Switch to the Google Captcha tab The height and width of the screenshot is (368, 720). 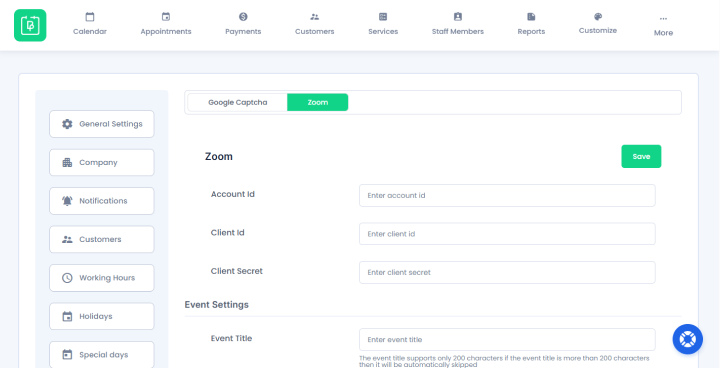tap(237, 102)
